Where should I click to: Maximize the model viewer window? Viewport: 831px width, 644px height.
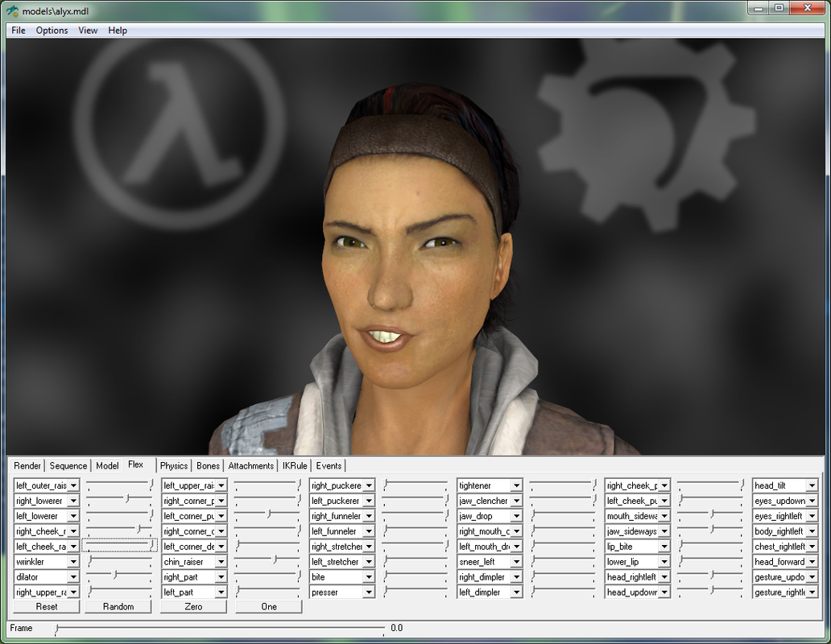(779, 8)
